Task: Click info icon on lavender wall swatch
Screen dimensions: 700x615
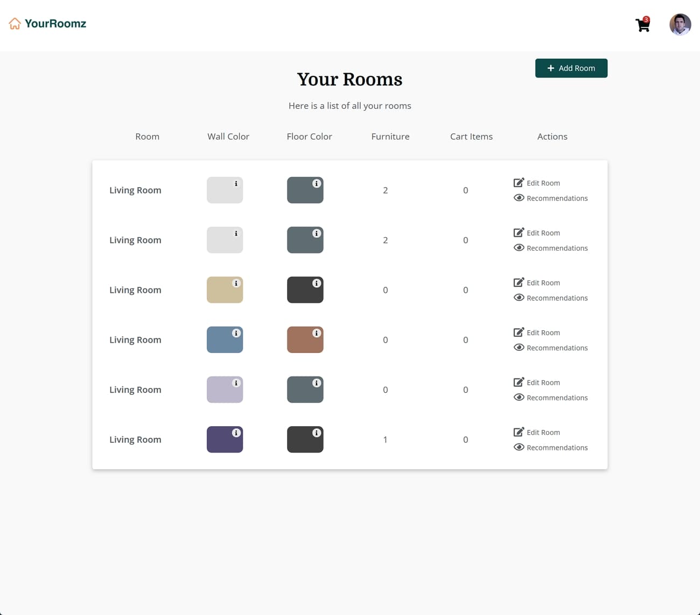Action: (236, 383)
